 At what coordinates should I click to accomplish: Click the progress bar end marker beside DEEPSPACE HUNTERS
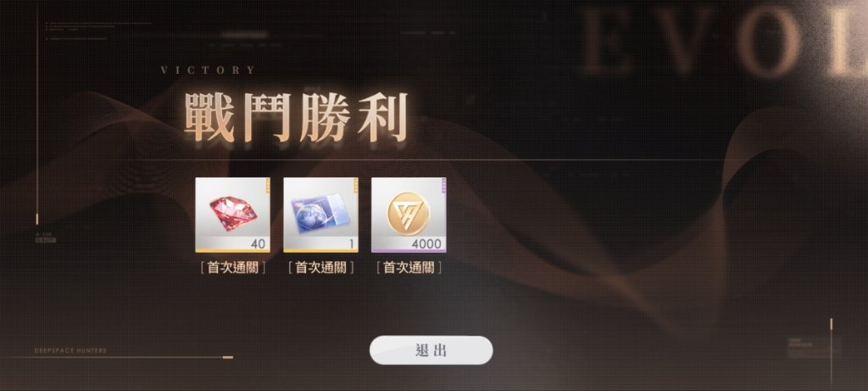[227, 357]
